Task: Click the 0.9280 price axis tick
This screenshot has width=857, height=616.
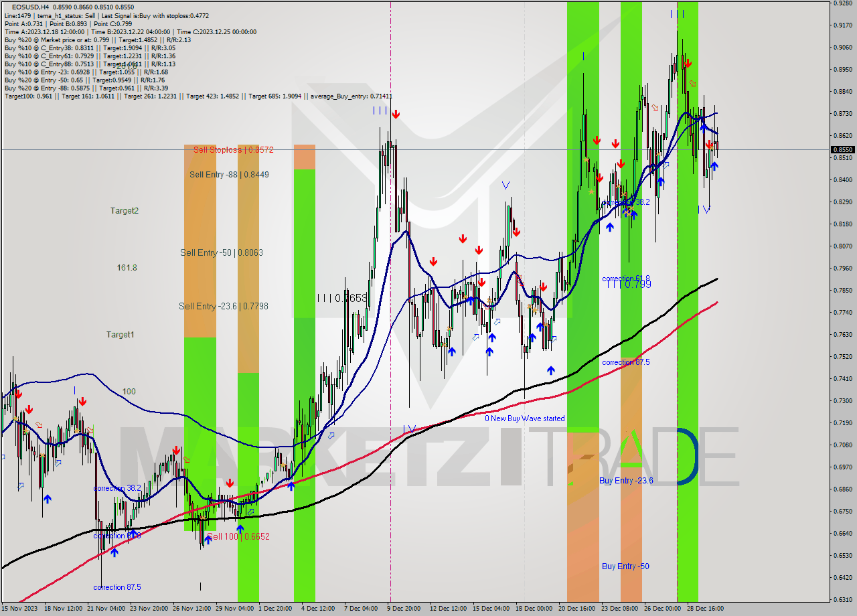Action: pyautogui.click(x=842, y=3)
